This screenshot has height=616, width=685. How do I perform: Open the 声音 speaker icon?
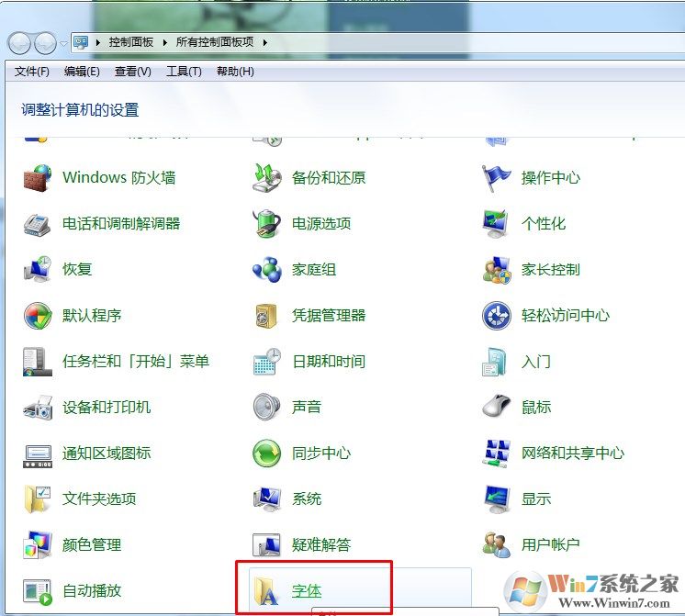pyautogui.click(x=266, y=408)
